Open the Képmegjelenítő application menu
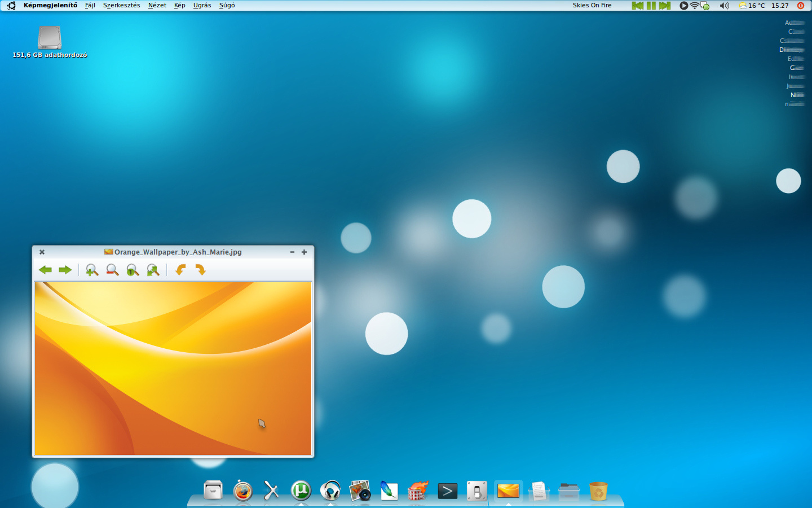 [x=51, y=5]
